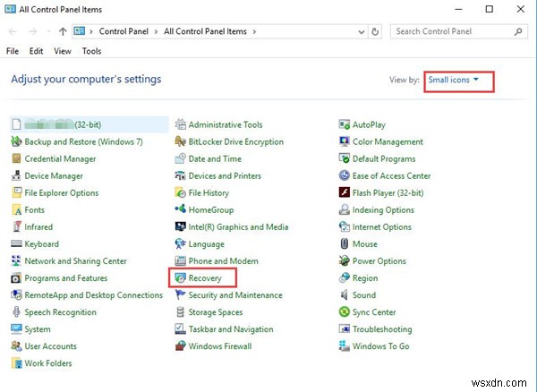Open the Programs and Features icon
The width and height of the screenshot is (537, 392).
[x=16, y=278]
